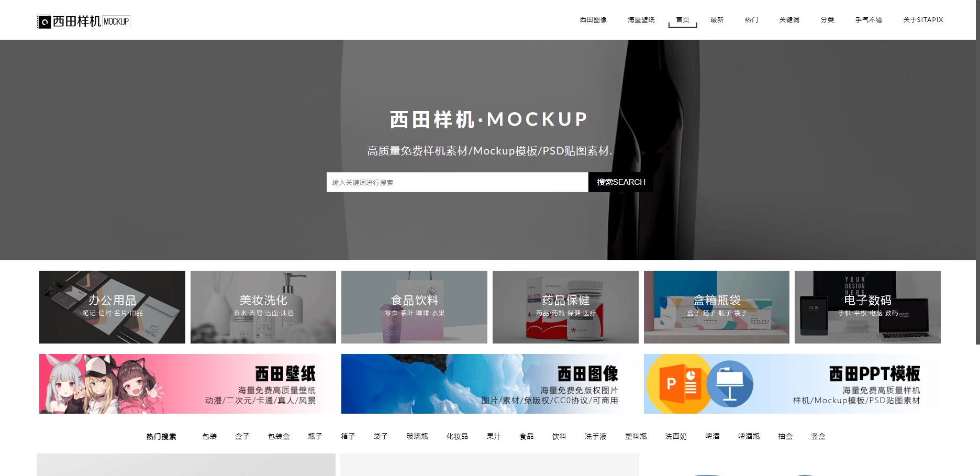Choose the 盒箱瓶袋 category tile
Viewport: 980px width, 476px height.
coord(716,307)
